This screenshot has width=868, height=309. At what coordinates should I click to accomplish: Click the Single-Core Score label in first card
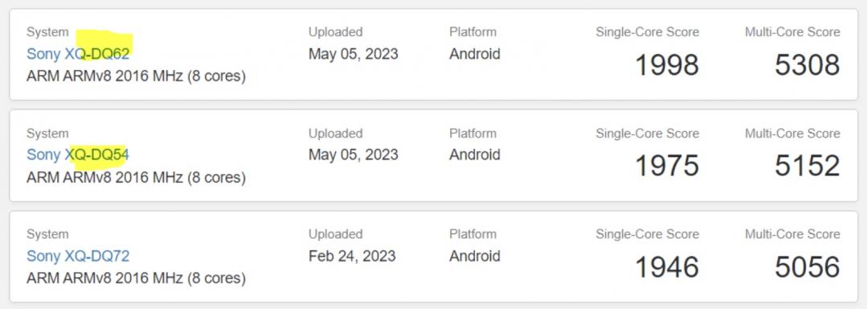point(647,32)
